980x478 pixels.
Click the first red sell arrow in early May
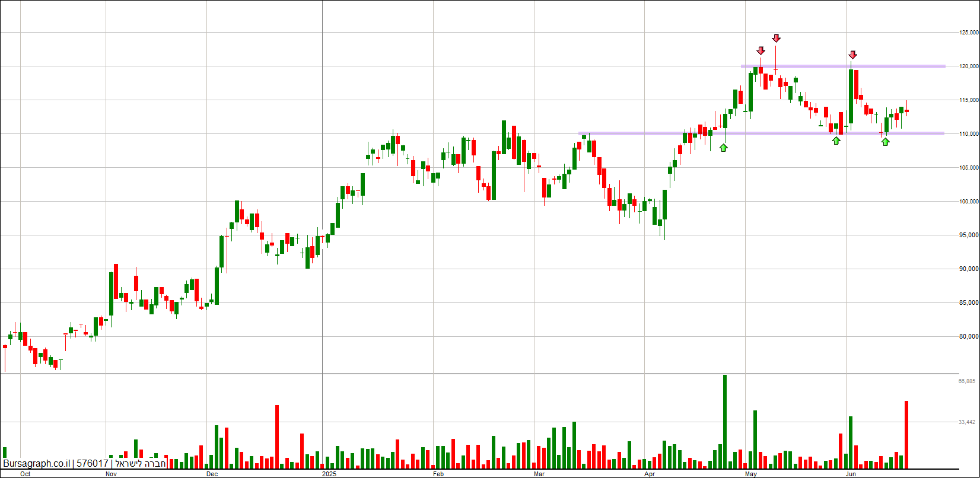click(761, 50)
